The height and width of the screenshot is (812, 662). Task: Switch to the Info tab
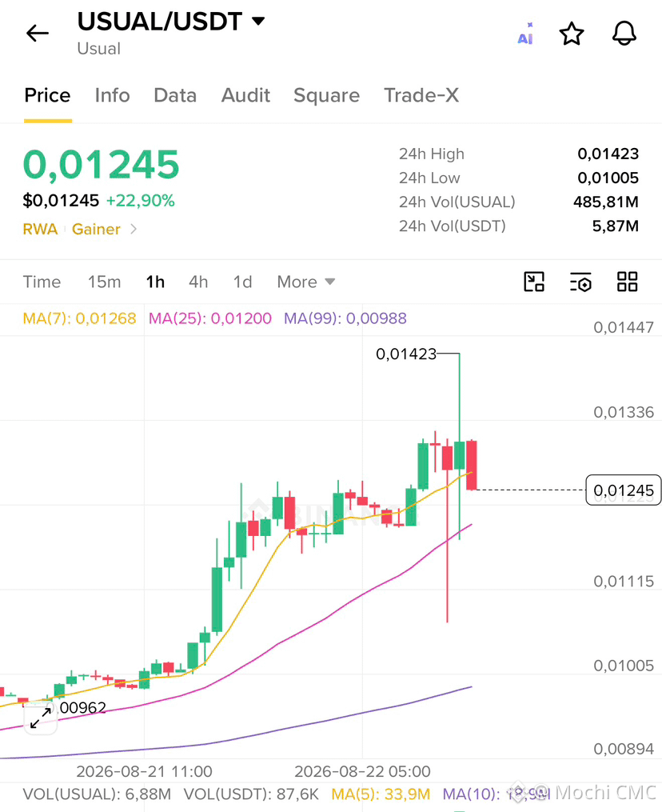click(x=112, y=95)
